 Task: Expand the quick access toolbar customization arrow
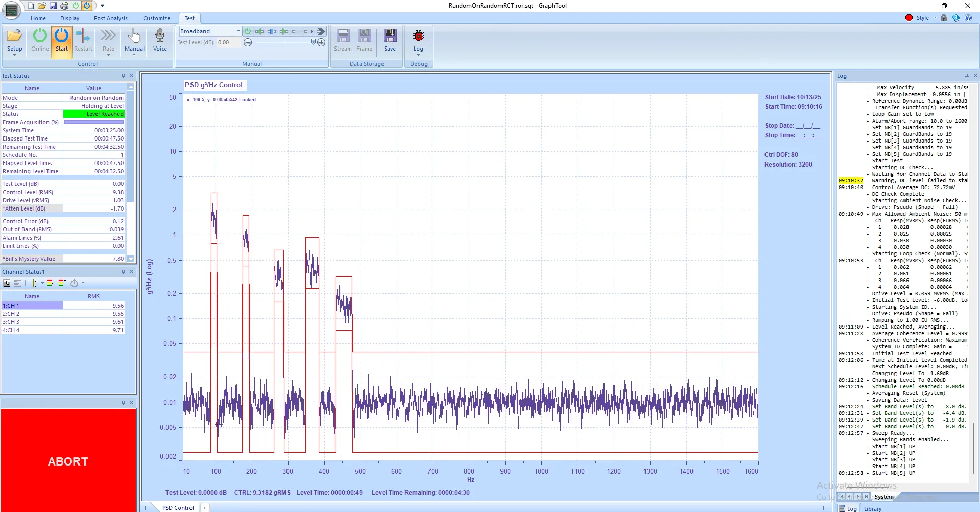pos(102,5)
